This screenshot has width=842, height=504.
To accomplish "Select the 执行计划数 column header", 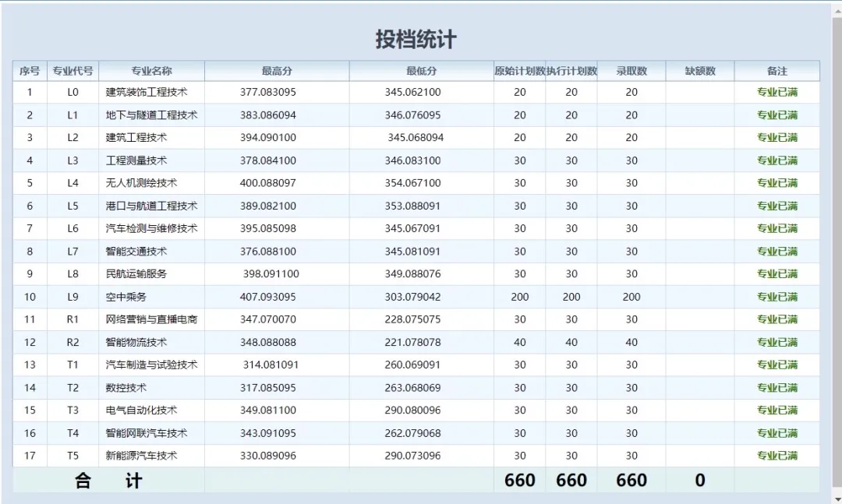I will point(571,71).
